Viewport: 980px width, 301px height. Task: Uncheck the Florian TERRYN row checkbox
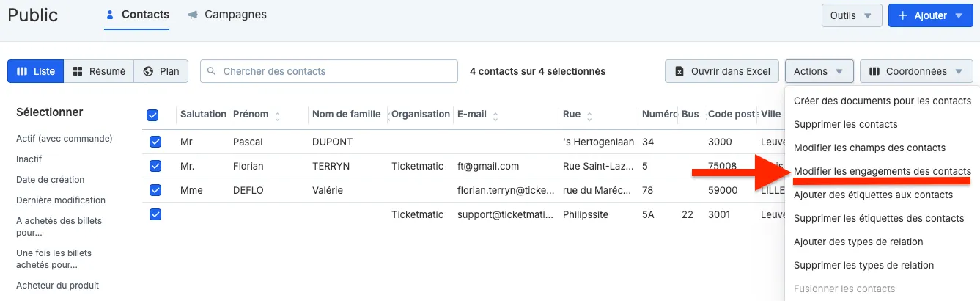pos(155,166)
